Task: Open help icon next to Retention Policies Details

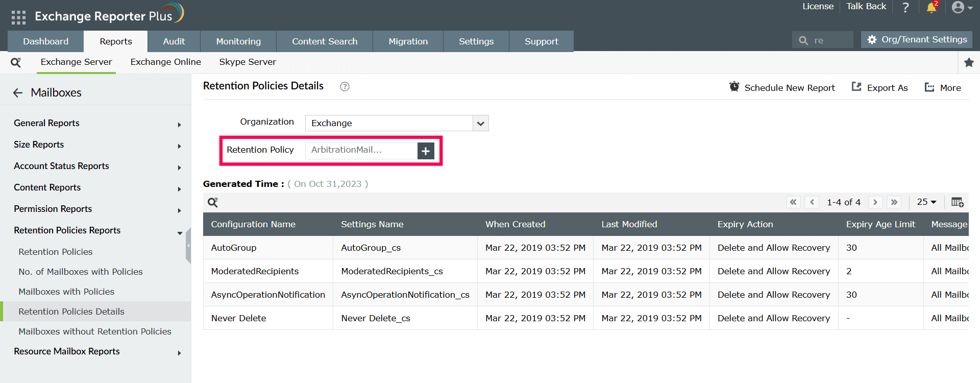Action: 345,86
